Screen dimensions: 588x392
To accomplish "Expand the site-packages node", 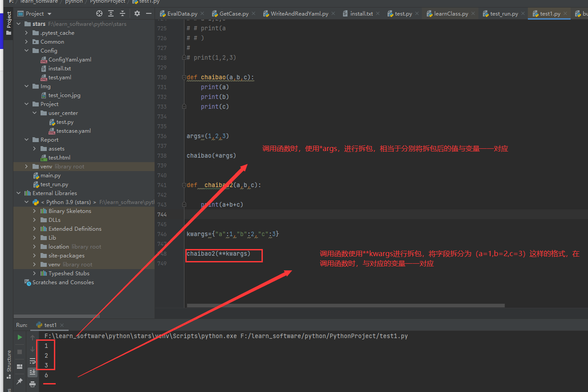I will click(35, 256).
